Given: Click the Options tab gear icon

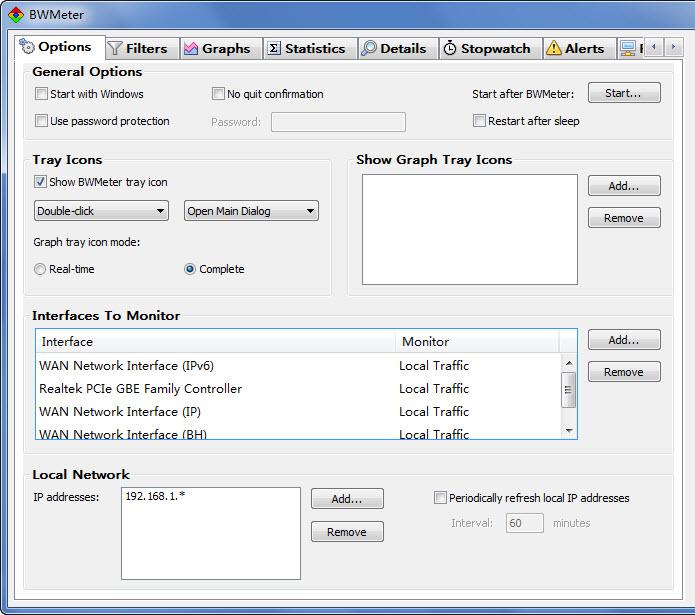Looking at the screenshot, I should tap(28, 48).
